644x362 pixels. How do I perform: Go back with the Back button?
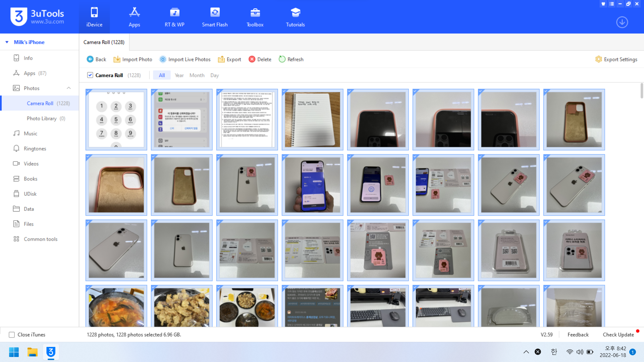pos(96,59)
